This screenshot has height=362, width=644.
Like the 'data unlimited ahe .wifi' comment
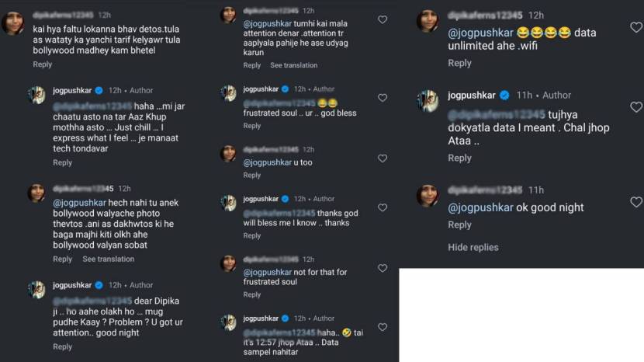click(636, 27)
